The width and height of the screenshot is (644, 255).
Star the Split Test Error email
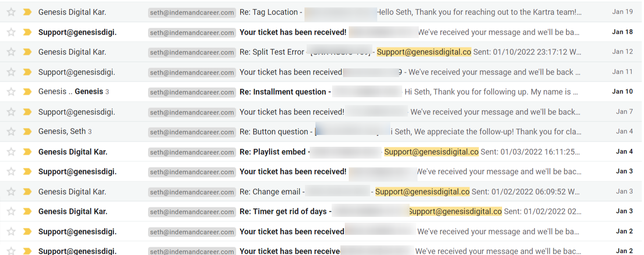[x=11, y=52]
